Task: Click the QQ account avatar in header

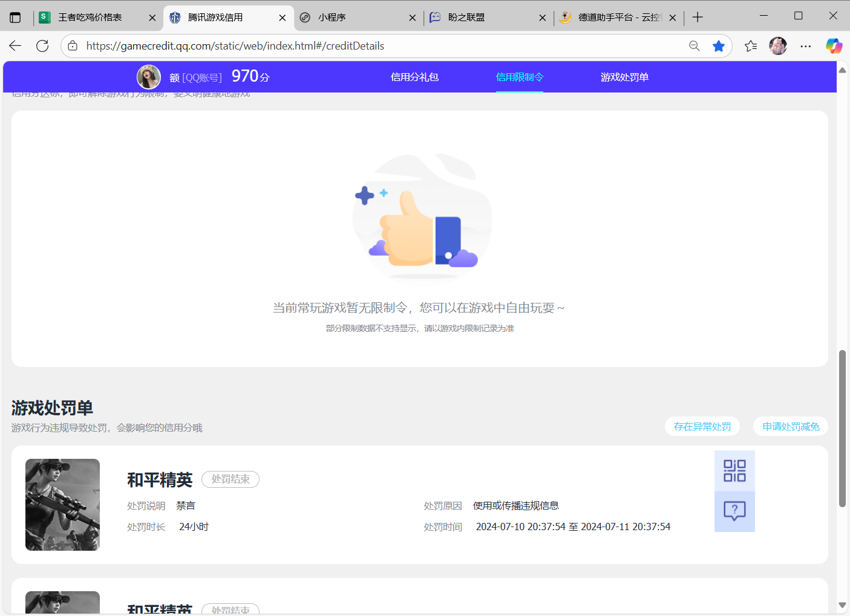Action: pyautogui.click(x=149, y=77)
